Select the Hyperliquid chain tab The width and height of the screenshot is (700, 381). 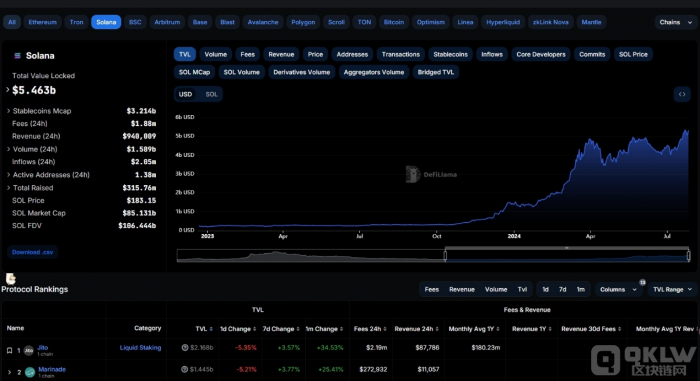pos(503,22)
